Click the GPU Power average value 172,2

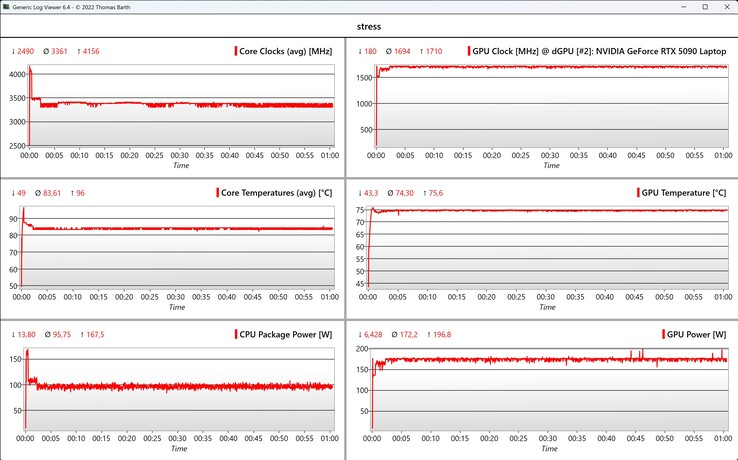[409, 335]
